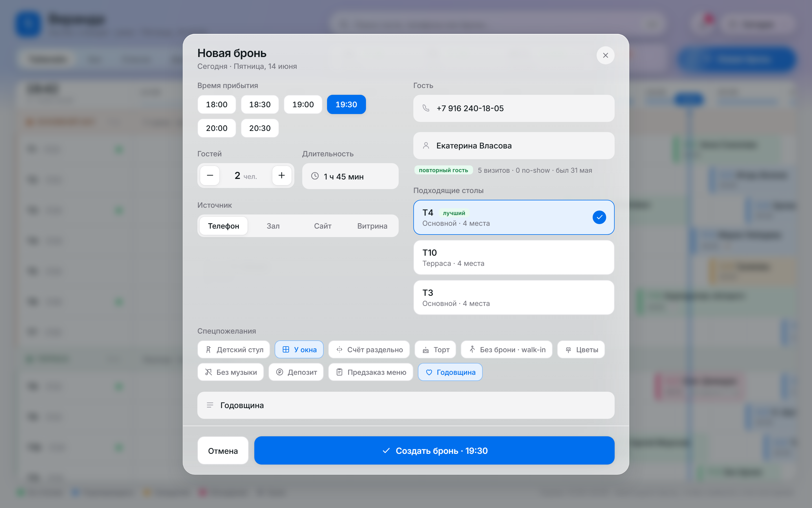Toggle Предзаказ меню special request
This screenshot has width=812, height=508.
click(370, 372)
